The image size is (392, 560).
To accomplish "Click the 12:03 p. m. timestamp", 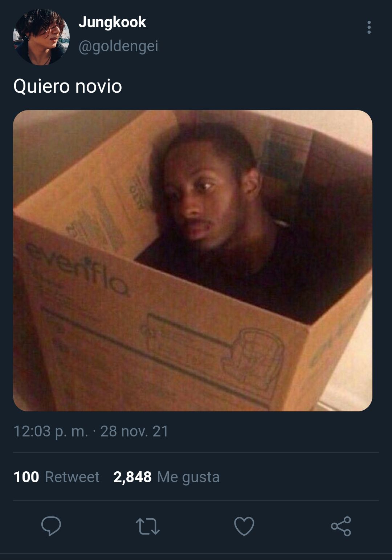I will click(x=51, y=431).
